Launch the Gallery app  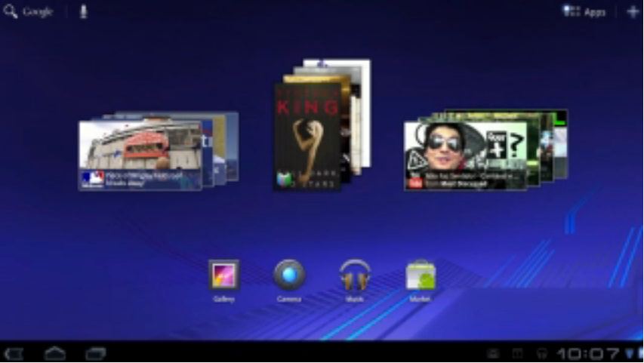(x=223, y=281)
